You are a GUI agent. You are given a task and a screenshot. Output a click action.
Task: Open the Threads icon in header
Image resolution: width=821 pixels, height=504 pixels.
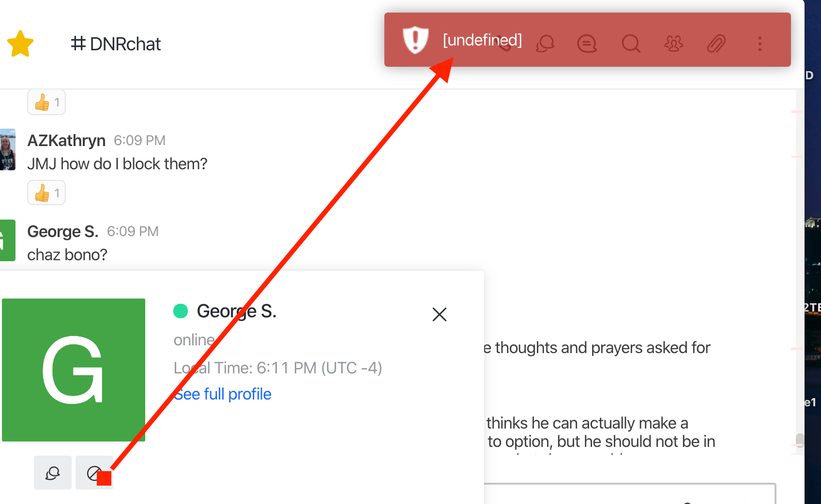pyautogui.click(x=587, y=44)
